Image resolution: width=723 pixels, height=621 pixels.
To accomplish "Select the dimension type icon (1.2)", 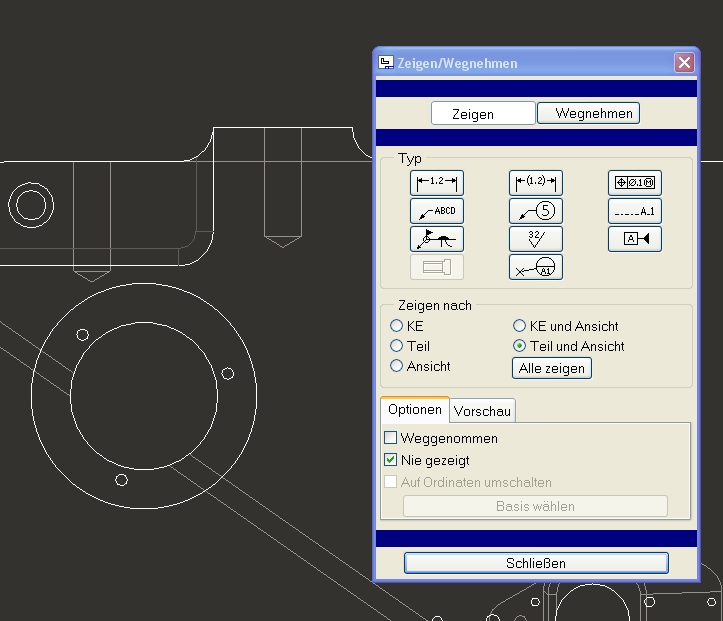I will click(x=437, y=183).
